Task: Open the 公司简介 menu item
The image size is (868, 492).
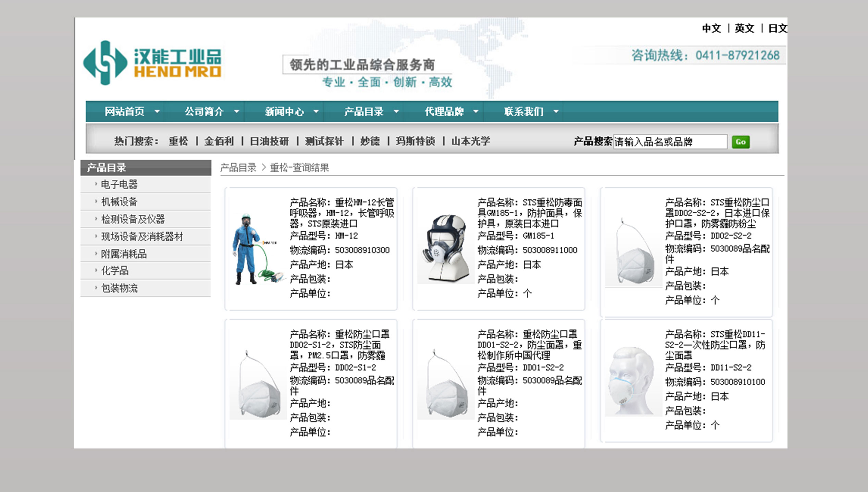Action: point(204,111)
